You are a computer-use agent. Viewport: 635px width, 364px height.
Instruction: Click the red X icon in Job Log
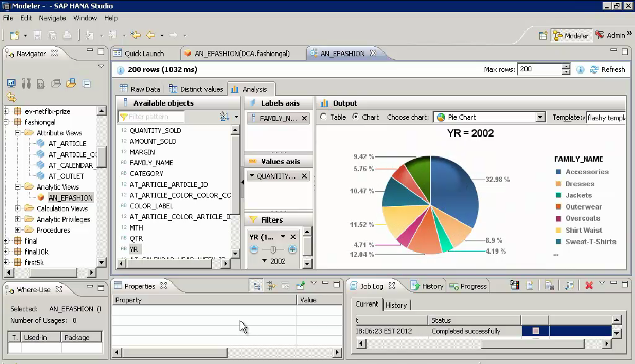[x=589, y=286]
